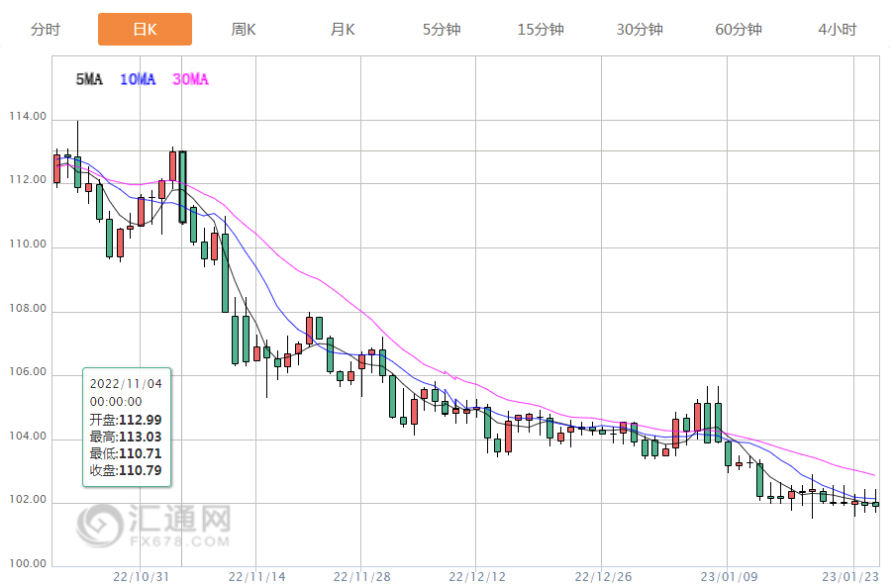Switch to the 30分钟 interval tab
Image resolution: width=896 pixels, height=588 pixels.
[640, 30]
